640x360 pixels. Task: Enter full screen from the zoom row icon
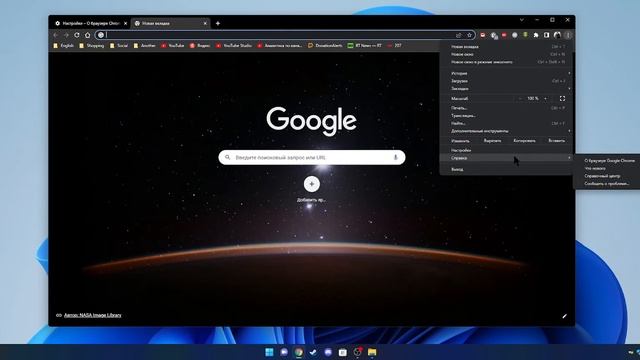click(562, 98)
